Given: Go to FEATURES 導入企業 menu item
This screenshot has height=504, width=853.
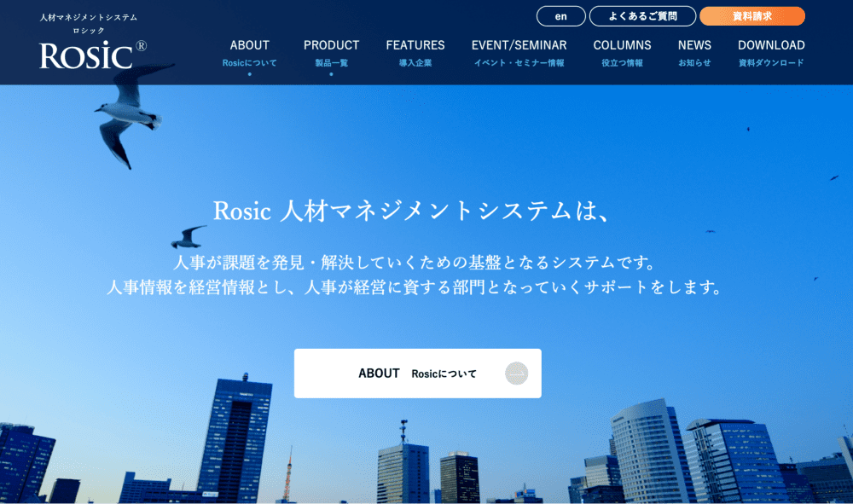Looking at the screenshot, I should [415, 53].
